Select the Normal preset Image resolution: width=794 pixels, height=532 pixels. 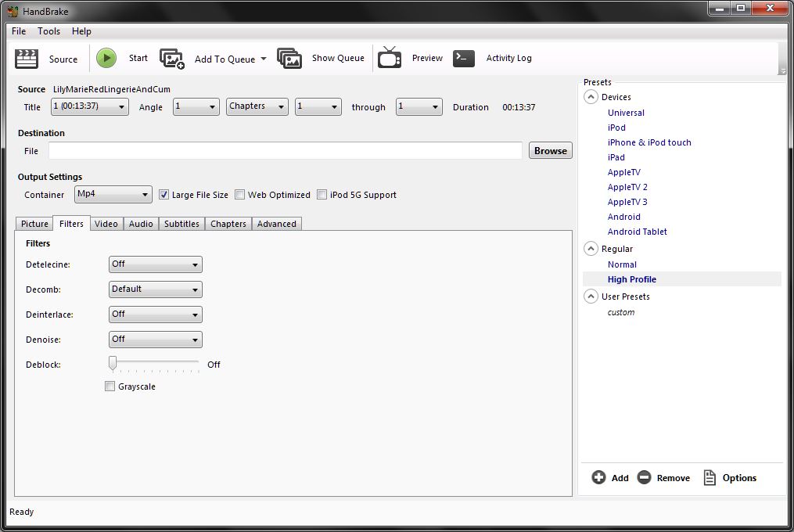click(x=622, y=264)
